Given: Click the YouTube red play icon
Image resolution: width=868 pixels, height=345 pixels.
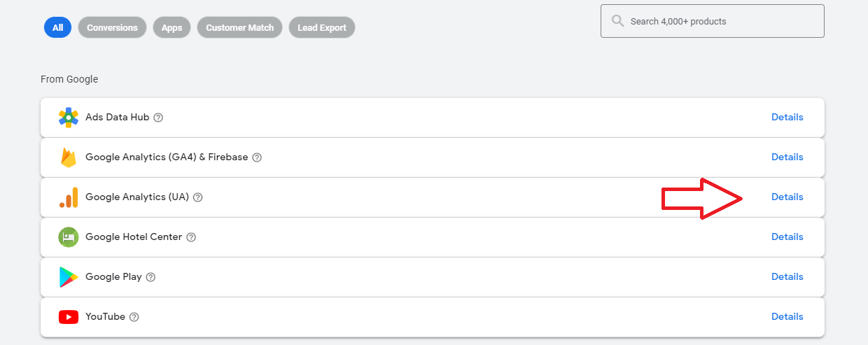Looking at the screenshot, I should point(69,317).
